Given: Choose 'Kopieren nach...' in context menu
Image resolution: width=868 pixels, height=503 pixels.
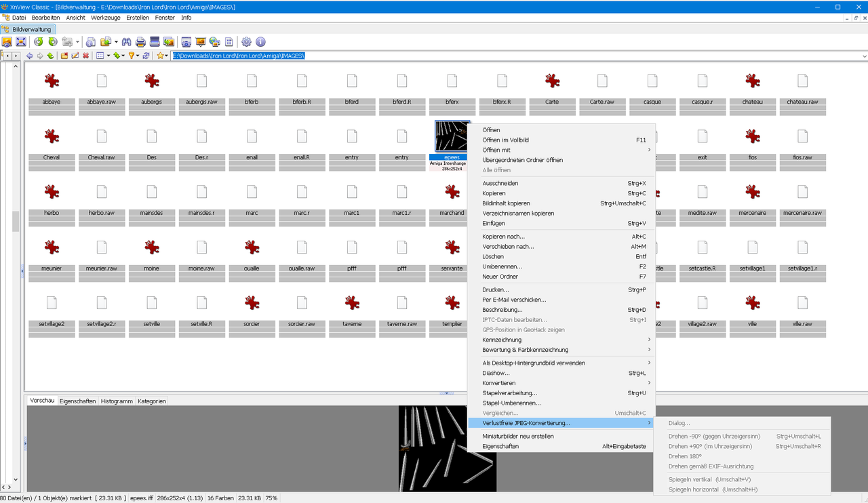Looking at the screenshot, I should click(561, 237).
